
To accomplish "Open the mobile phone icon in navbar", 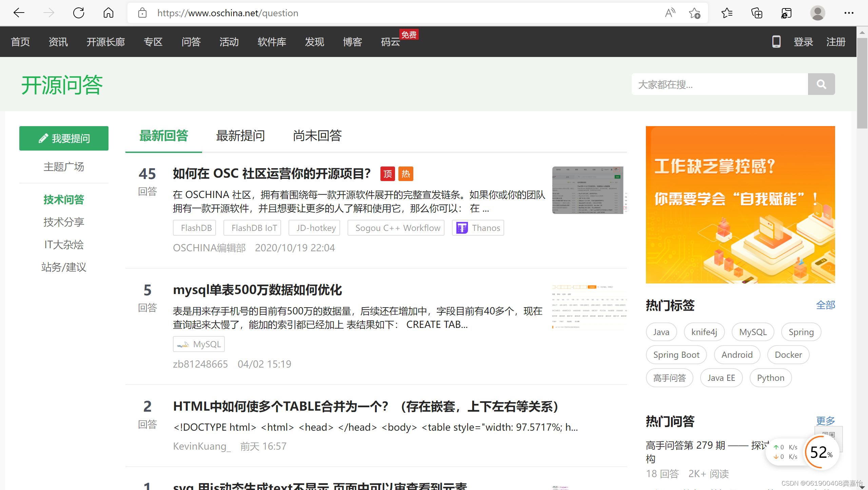I will pyautogui.click(x=776, y=42).
